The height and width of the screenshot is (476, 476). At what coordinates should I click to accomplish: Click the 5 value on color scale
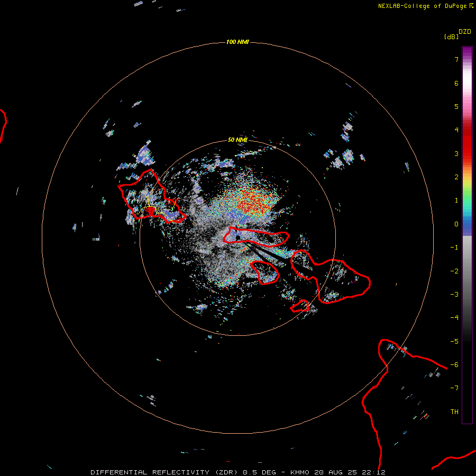click(x=456, y=106)
